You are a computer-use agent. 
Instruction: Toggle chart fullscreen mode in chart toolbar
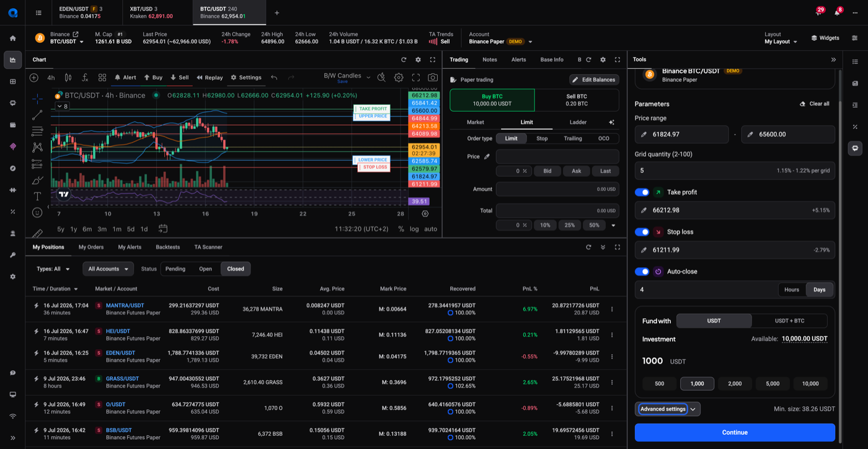[x=416, y=78]
